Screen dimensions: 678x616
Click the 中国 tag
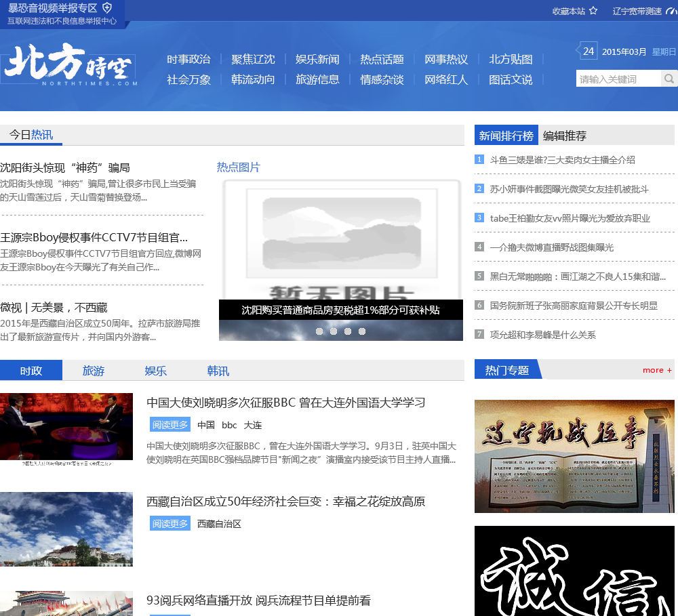206,425
